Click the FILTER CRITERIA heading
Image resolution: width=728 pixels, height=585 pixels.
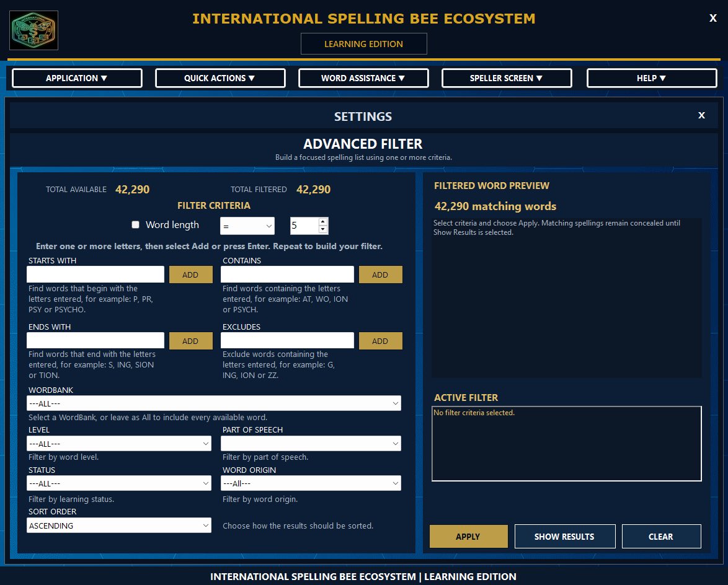(x=213, y=205)
